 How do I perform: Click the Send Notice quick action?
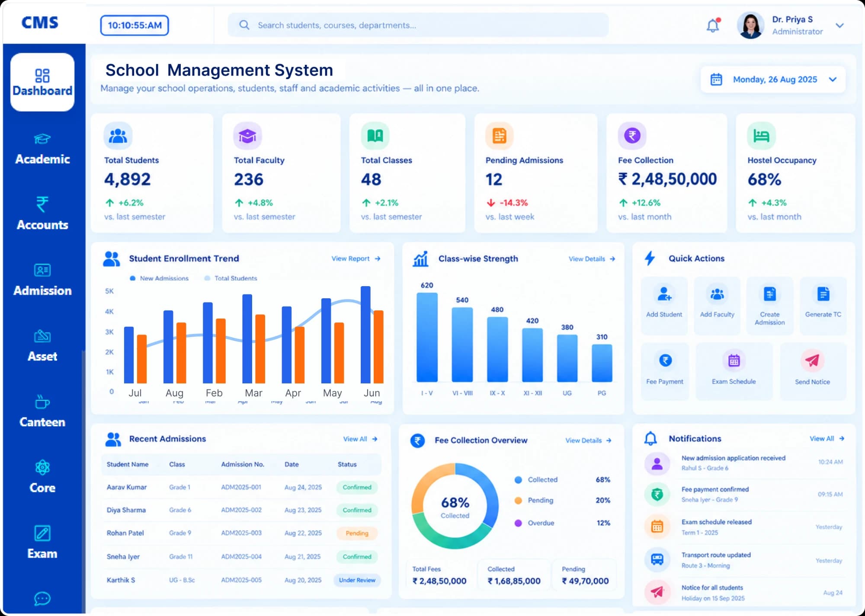[813, 371]
